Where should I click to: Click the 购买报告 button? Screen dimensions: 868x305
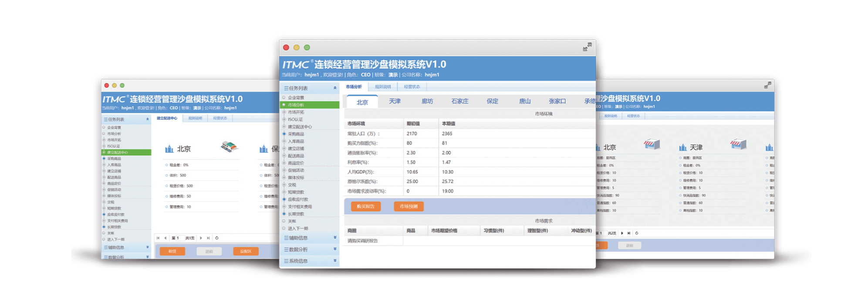pos(365,206)
